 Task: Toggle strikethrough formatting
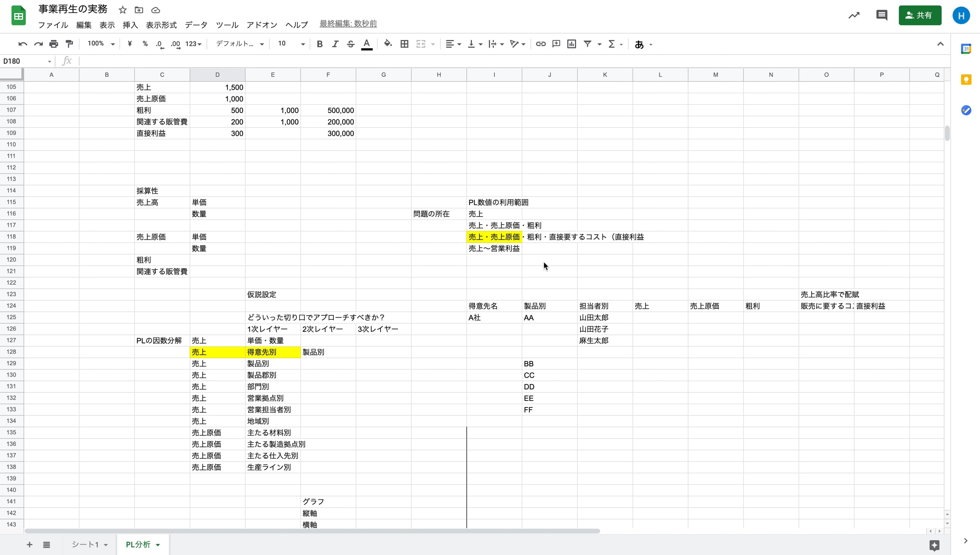(350, 44)
